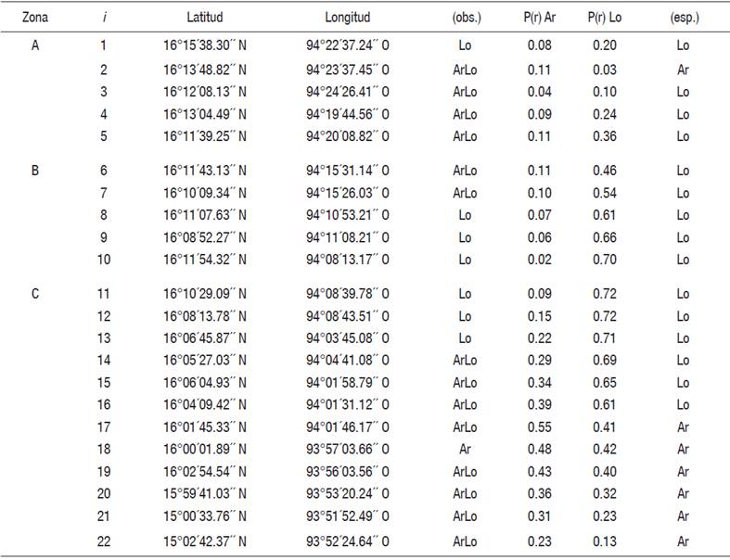Viewport: 730px width, 560px height.
Task: Click longitude cell 94°23′37.45″ O
Action: [347, 69]
